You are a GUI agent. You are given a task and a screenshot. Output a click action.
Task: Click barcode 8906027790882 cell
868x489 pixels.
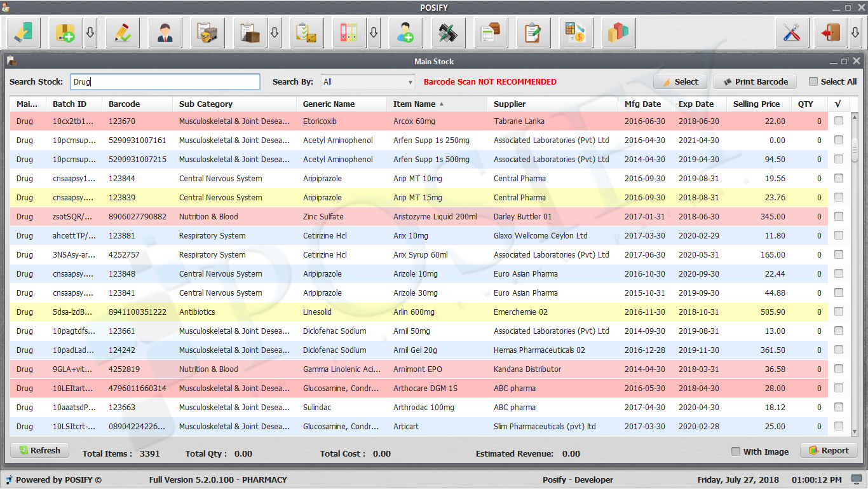coord(137,216)
